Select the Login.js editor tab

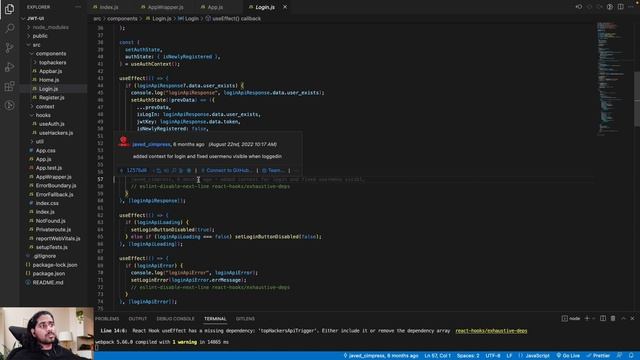[x=264, y=7]
